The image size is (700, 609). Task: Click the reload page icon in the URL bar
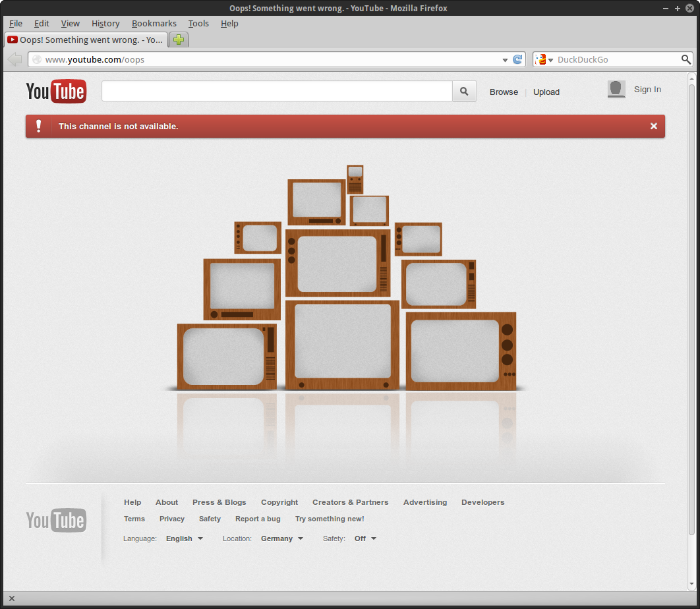click(518, 59)
